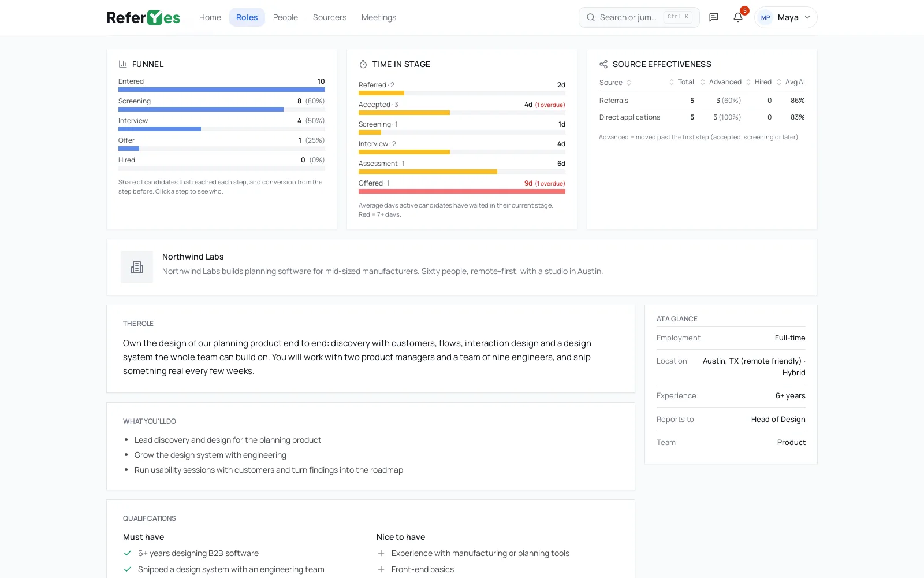Click the Must have heading
The width and height of the screenshot is (924, 578).
143,537
